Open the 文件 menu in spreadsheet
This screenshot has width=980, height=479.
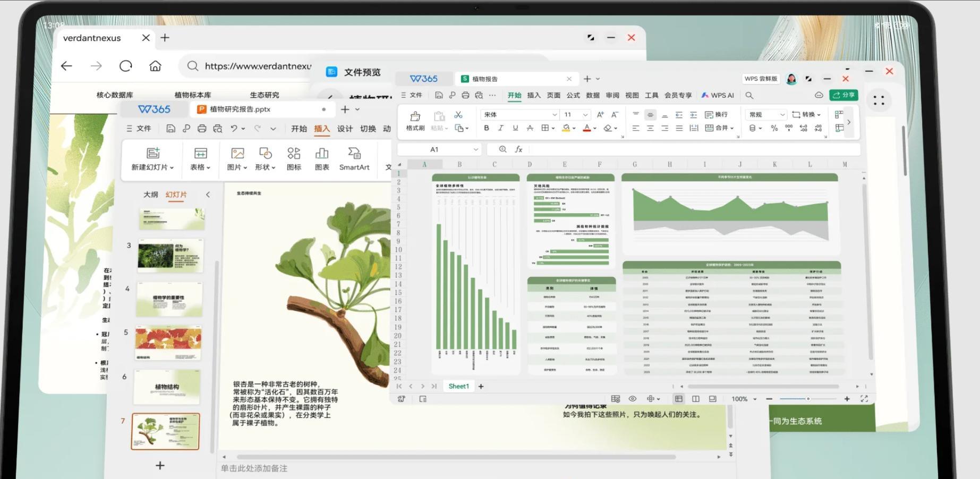pyautogui.click(x=412, y=95)
